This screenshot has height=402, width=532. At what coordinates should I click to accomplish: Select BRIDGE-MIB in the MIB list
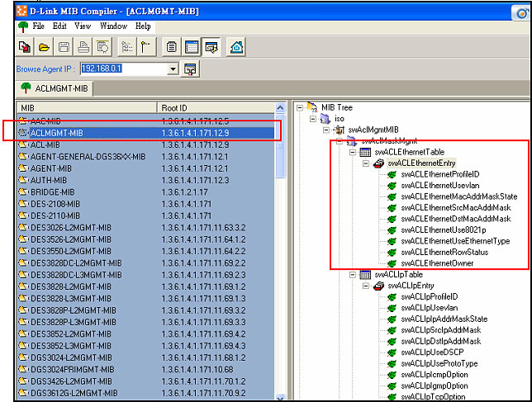pyautogui.click(x=51, y=192)
